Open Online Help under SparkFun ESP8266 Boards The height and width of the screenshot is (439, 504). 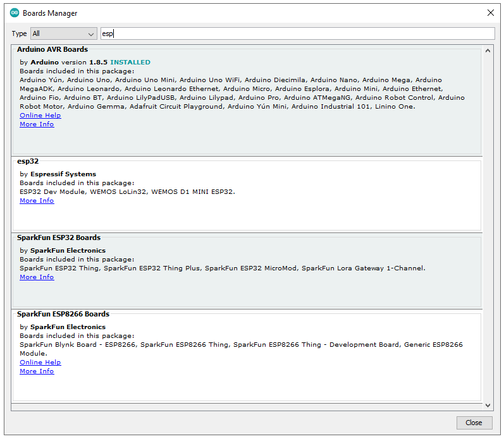coord(40,362)
